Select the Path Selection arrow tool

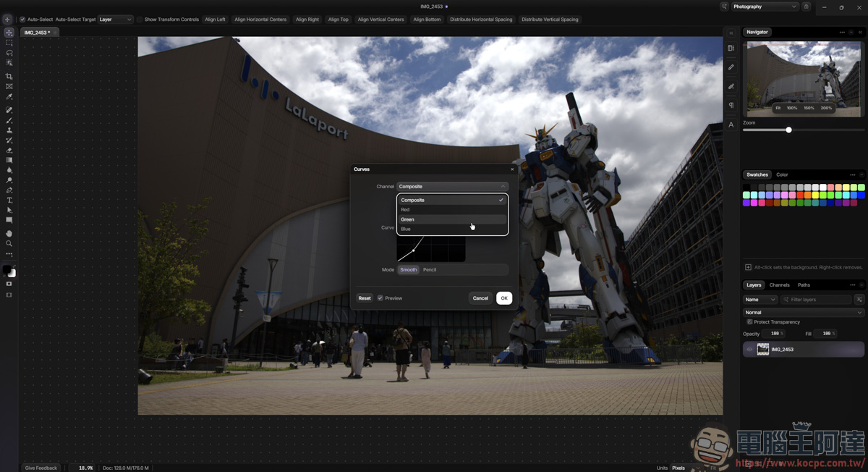(x=9, y=210)
